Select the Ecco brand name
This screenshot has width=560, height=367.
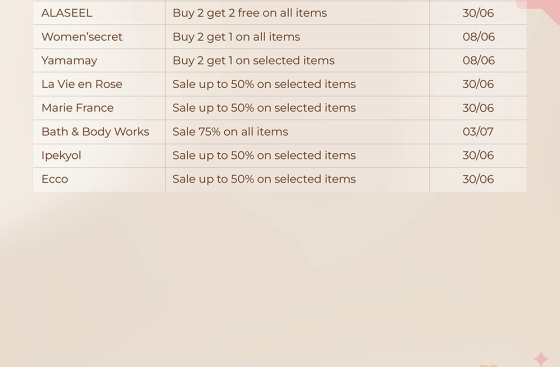click(x=55, y=179)
